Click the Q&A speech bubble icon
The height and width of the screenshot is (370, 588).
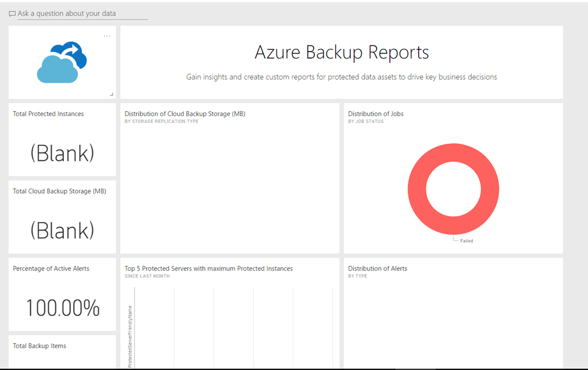(x=12, y=14)
